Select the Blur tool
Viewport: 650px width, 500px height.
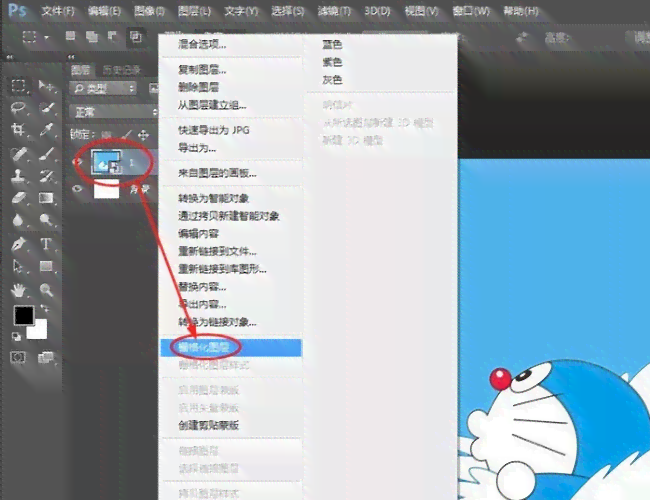pyautogui.click(x=18, y=220)
